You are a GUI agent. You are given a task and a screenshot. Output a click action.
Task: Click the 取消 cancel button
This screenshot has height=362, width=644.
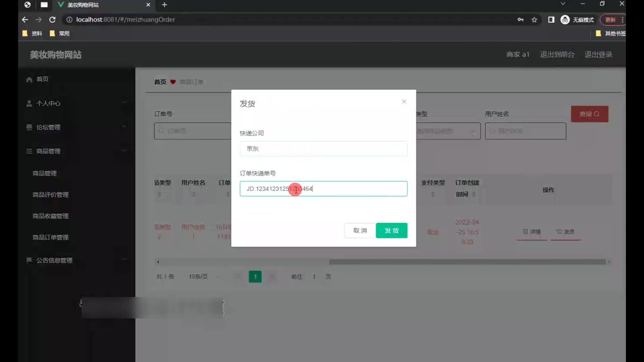tap(360, 231)
